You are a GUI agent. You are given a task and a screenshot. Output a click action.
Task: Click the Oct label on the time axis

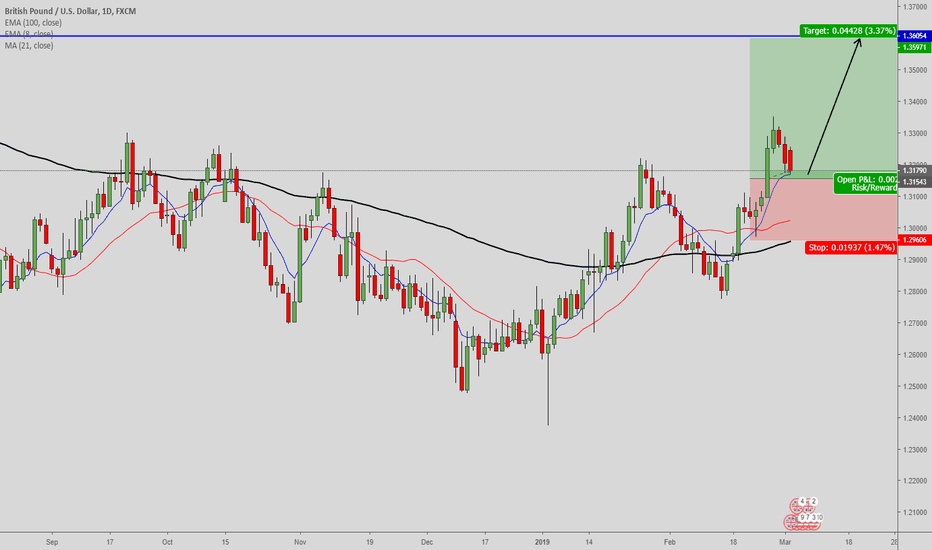pos(167,542)
